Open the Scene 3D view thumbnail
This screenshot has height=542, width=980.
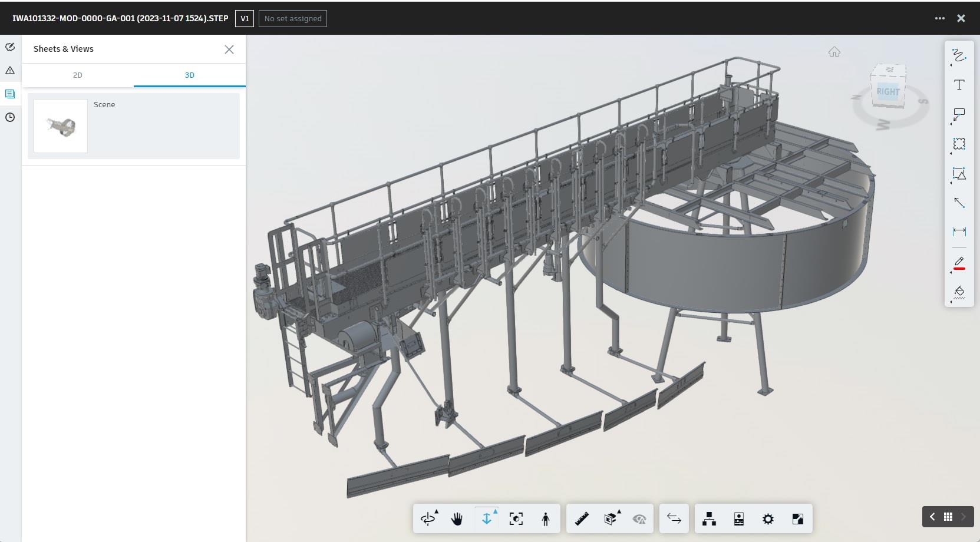pyautogui.click(x=61, y=126)
